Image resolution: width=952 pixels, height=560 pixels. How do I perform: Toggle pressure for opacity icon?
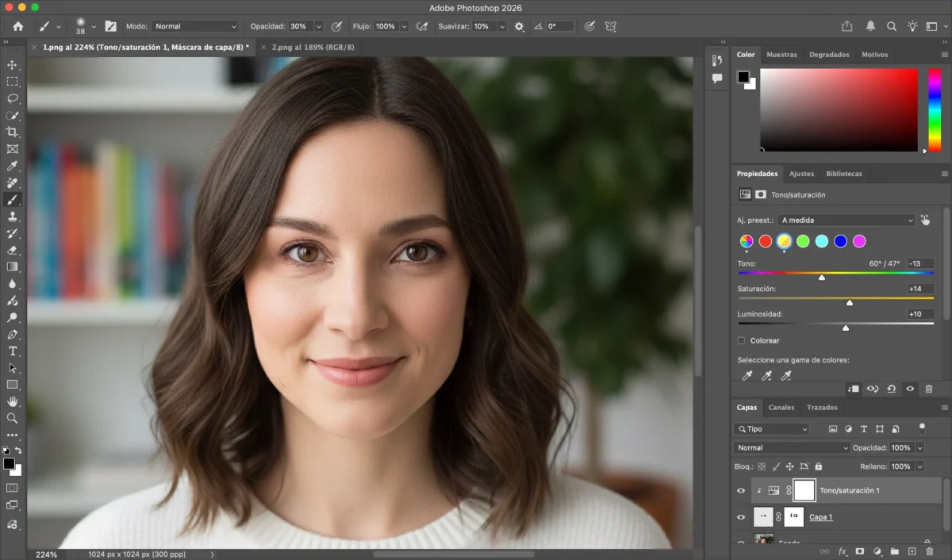[x=337, y=26]
